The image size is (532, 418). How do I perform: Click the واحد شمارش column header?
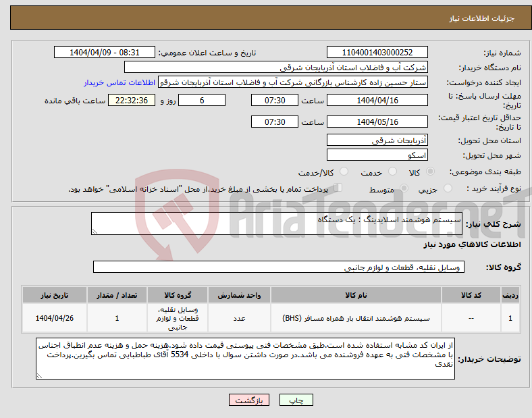point(239,295)
